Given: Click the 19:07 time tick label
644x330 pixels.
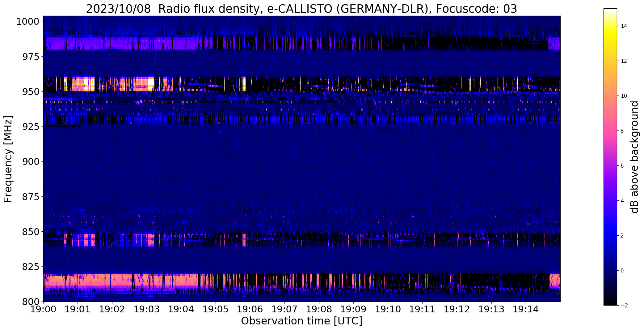Looking at the screenshot, I should pyautogui.click(x=284, y=309).
